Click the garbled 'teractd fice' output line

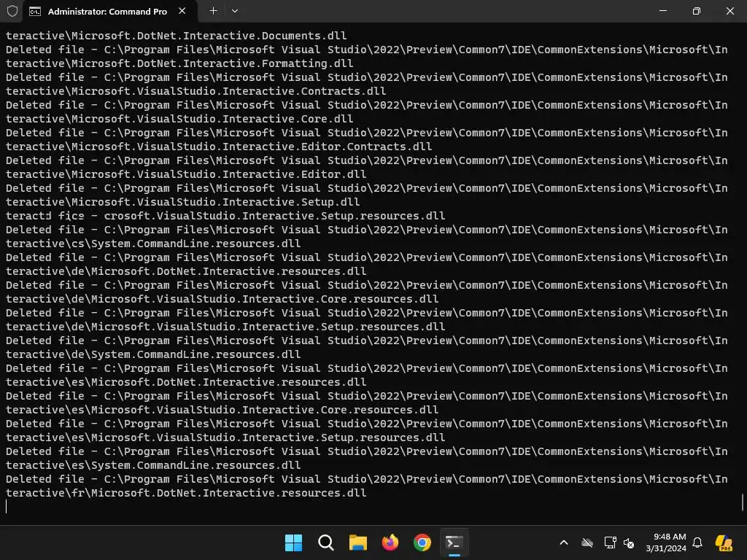tap(225, 216)
